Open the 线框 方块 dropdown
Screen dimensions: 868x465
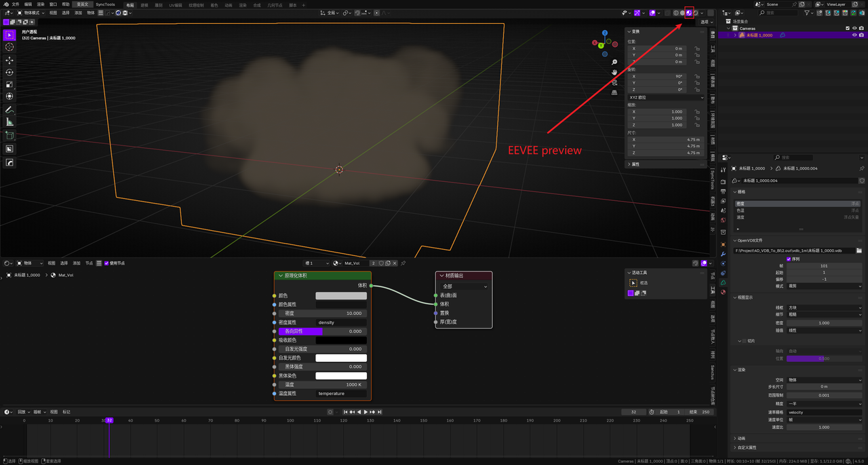click(x=824, y=308)
